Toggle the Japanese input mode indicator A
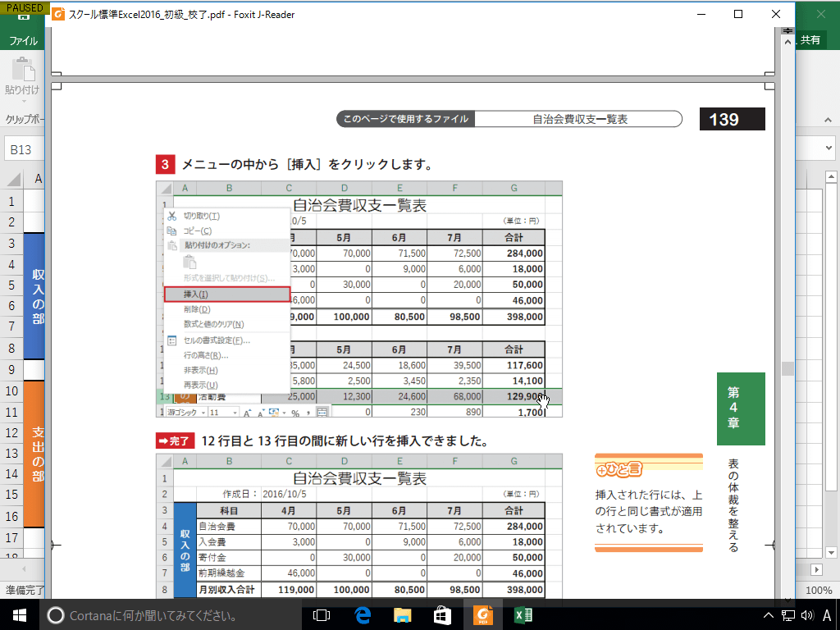 [x=827, y=614]
